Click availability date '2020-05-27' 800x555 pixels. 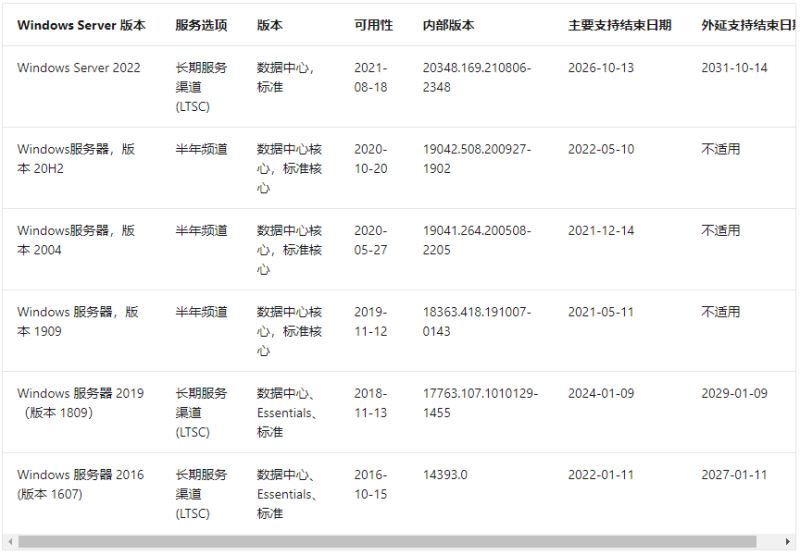(x=371, y=240)
